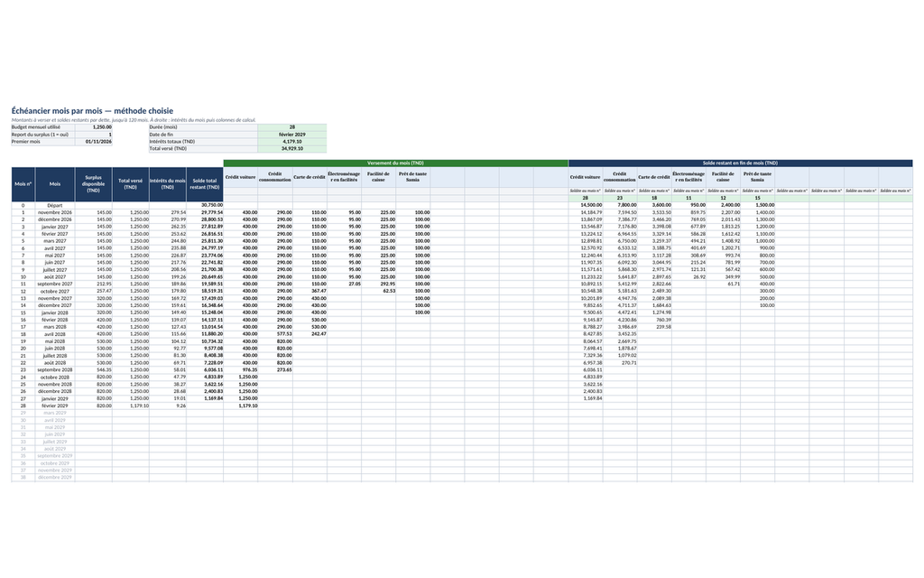Click the remaining balance "270.71"
This screenshot has height=578, width=924.
pos(629,363)
